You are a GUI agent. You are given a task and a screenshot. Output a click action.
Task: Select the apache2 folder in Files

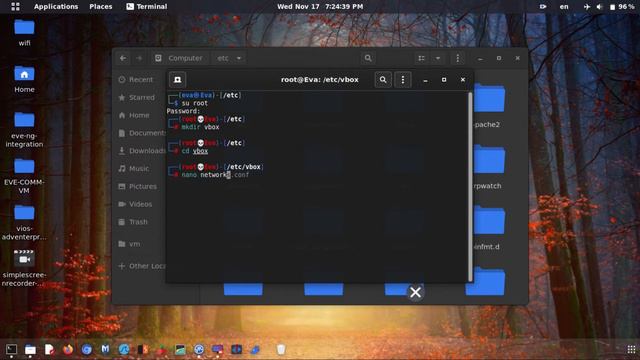tap(489, 105)
